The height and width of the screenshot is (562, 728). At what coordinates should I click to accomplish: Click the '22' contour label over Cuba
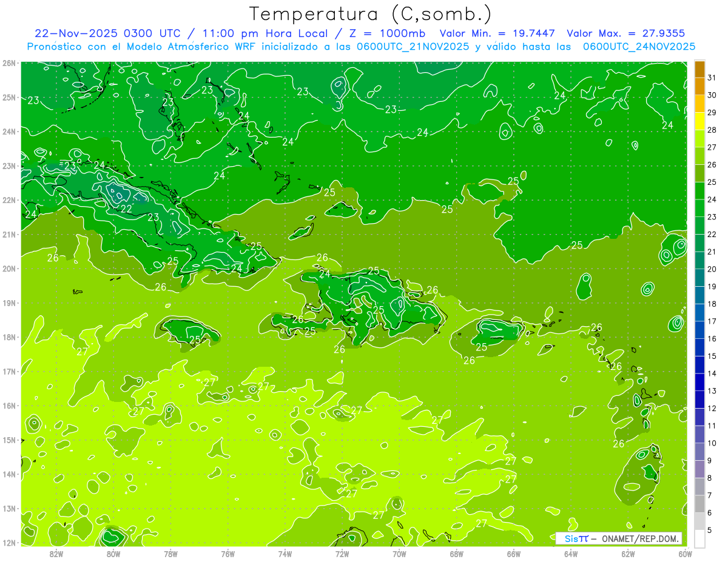coord(126,209)
